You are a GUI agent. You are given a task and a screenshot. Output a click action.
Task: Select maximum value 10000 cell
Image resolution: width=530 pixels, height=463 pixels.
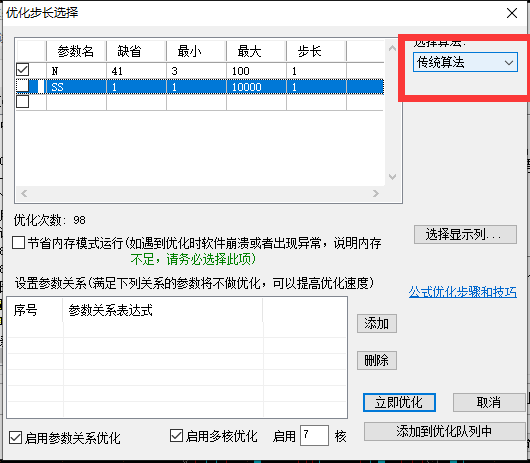point(256,87)
